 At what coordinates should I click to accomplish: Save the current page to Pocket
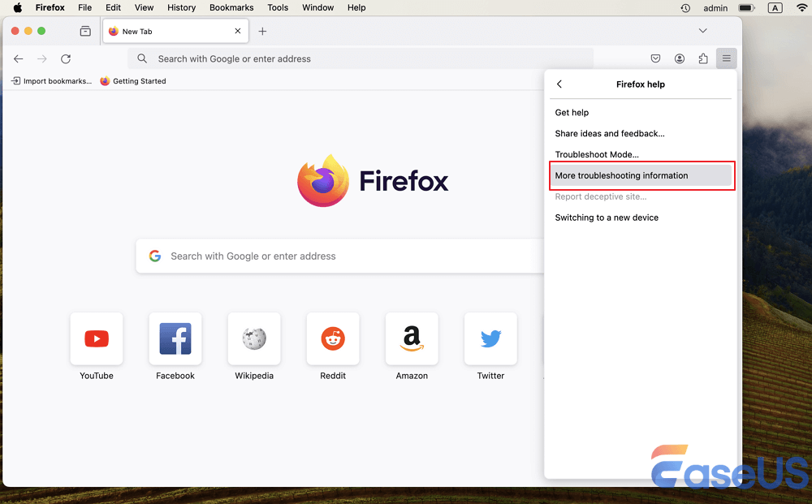[655, 58]
